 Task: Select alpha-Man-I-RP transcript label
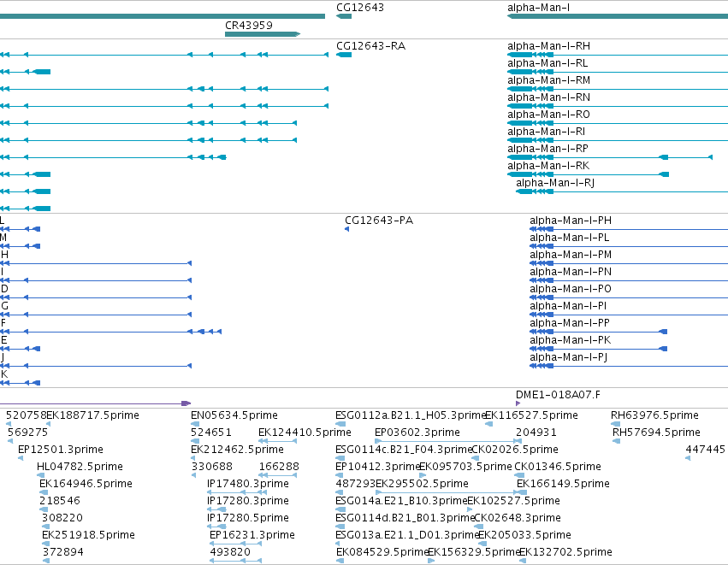pos(547,149)
